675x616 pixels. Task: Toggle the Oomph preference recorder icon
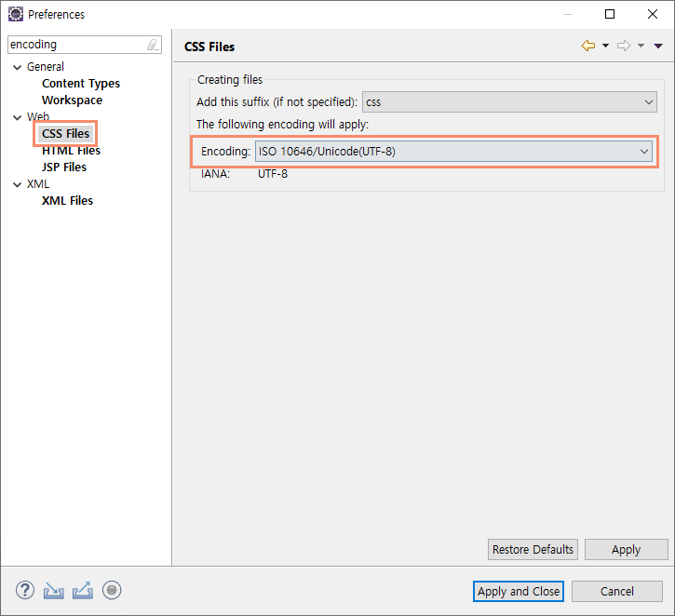point(112,590)
